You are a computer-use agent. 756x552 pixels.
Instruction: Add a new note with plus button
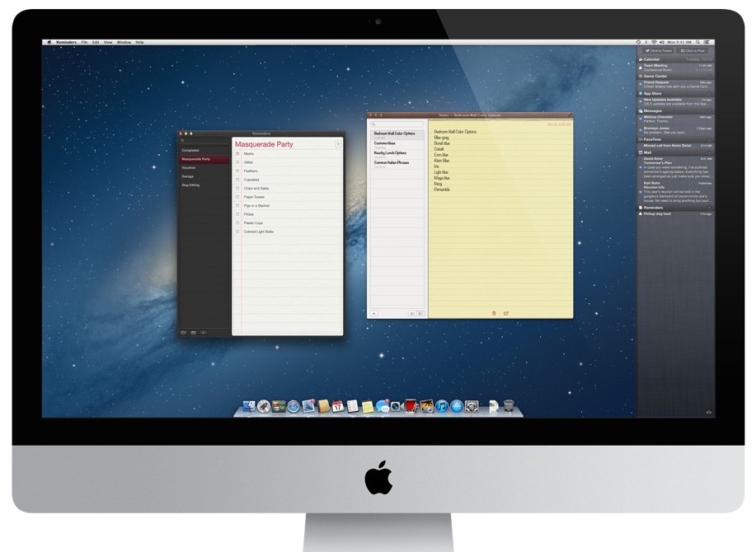point(373,314)
